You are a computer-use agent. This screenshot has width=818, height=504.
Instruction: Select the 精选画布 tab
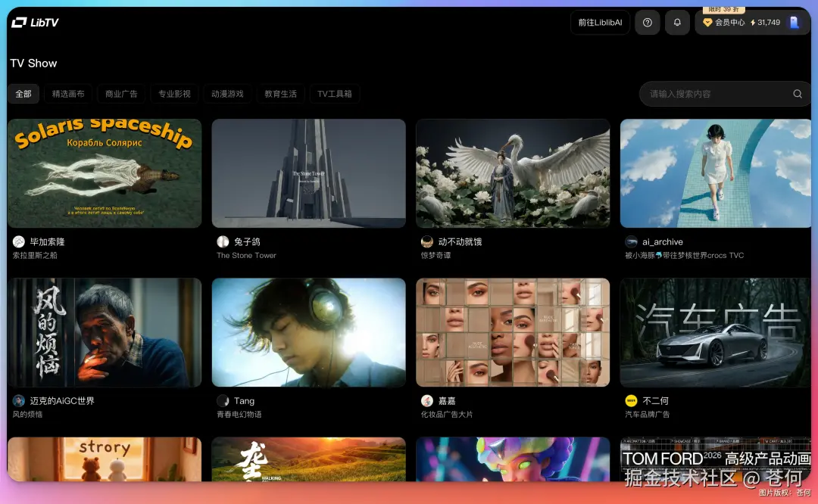[68, 94]
